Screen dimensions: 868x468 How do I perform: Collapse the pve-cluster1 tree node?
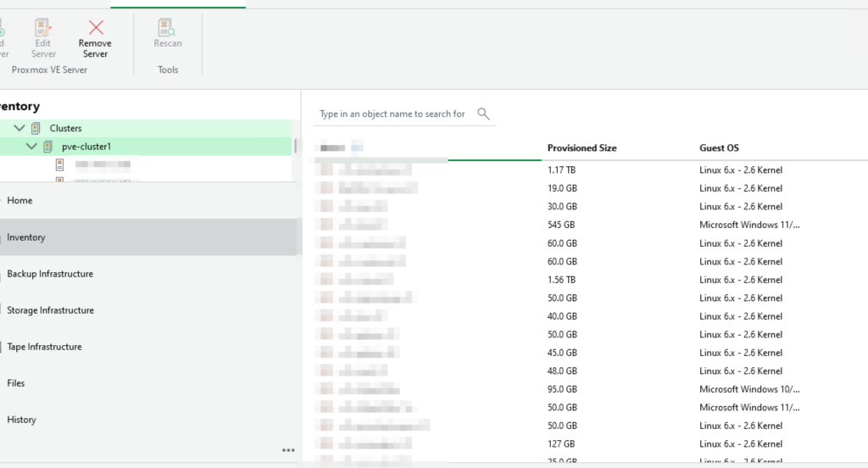coord(31,147)
